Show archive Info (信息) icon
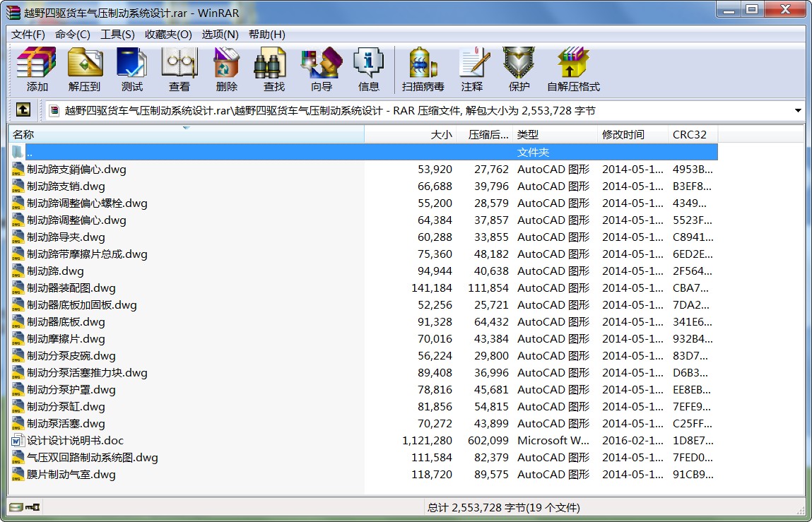 click(x=368, y=69)
